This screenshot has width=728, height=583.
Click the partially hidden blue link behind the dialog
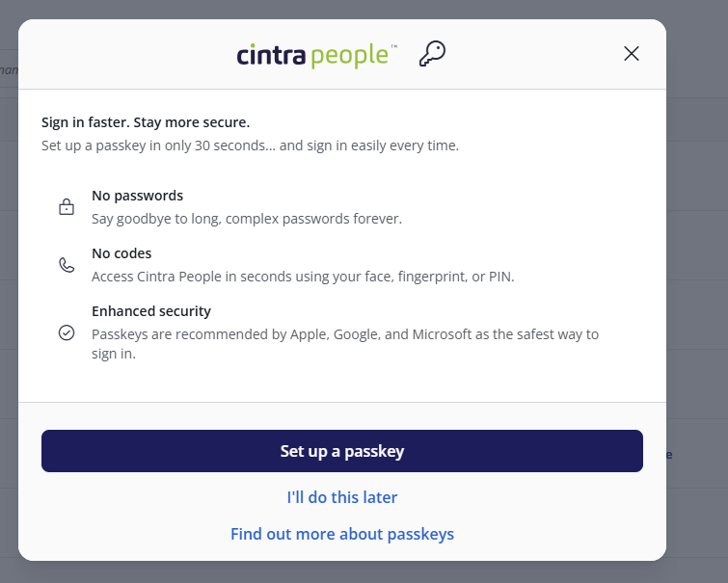click(669, 455)
